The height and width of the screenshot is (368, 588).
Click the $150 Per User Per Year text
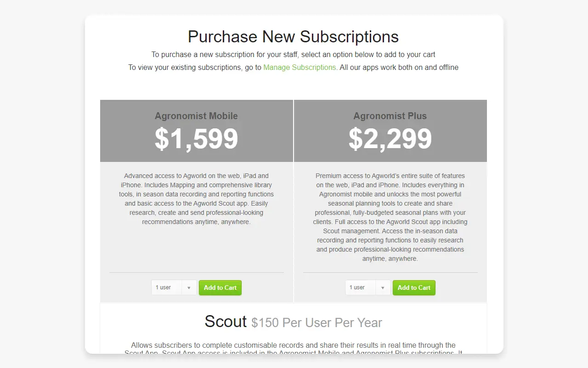pyautogui.click(x=317, y=323)
